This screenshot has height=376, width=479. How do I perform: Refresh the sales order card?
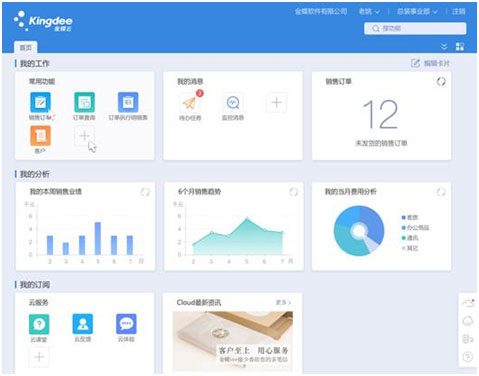(441, 81)
